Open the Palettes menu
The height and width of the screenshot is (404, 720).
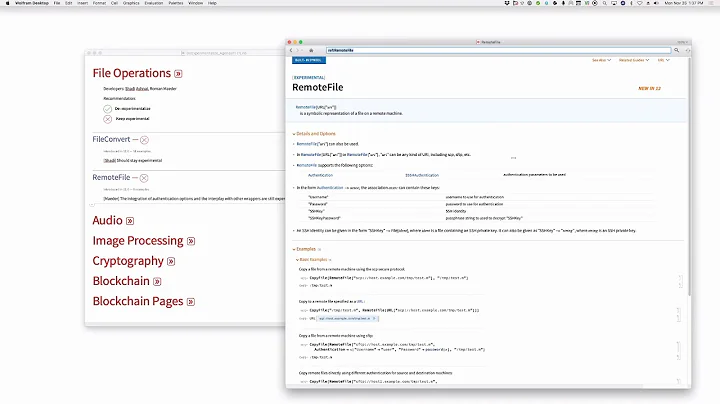176,3
